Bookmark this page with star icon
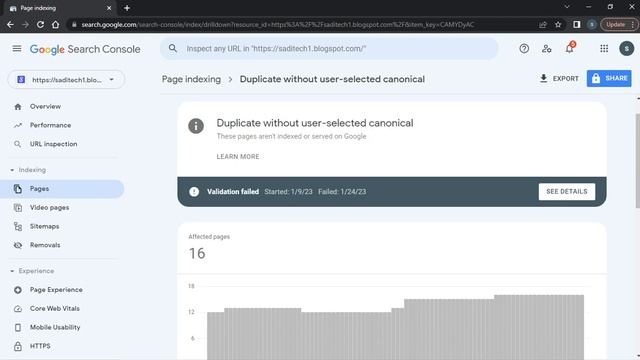640x360 pixels. [558, 24]
